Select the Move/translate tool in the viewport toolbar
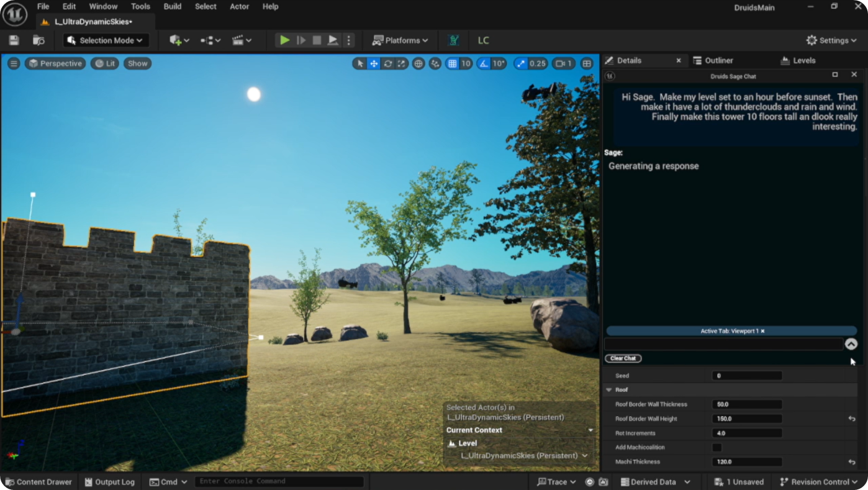Screen dimensions: 868x490 [x=374, y=63]
